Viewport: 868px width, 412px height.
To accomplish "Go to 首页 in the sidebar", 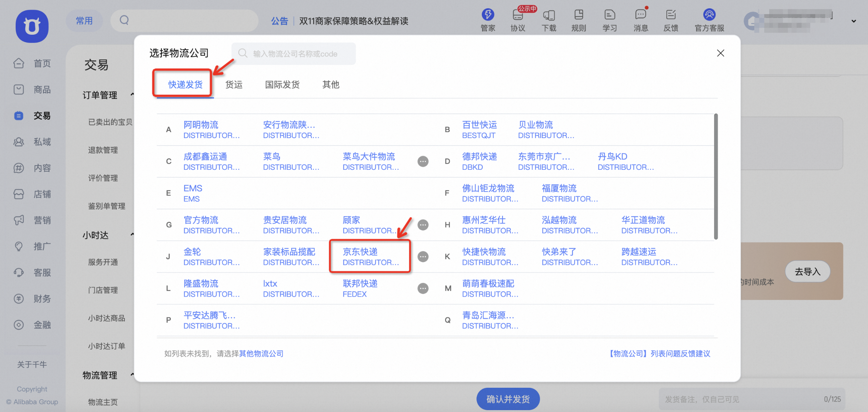I will tap(32, 63).
